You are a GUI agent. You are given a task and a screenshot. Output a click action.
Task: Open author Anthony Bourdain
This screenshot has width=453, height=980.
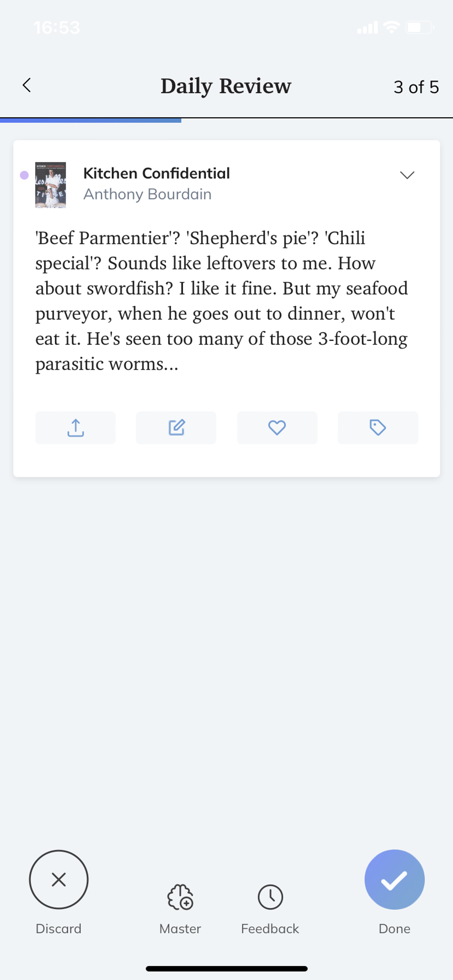click(147, 195)
